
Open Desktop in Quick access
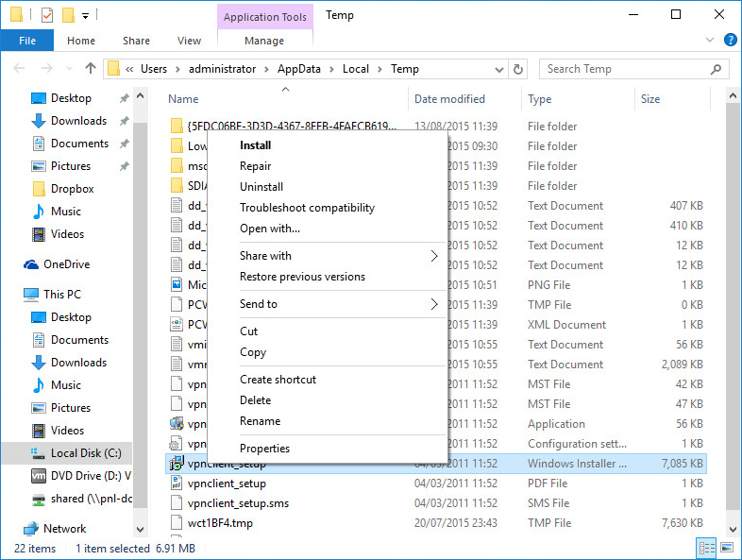[x=71, y=98]
